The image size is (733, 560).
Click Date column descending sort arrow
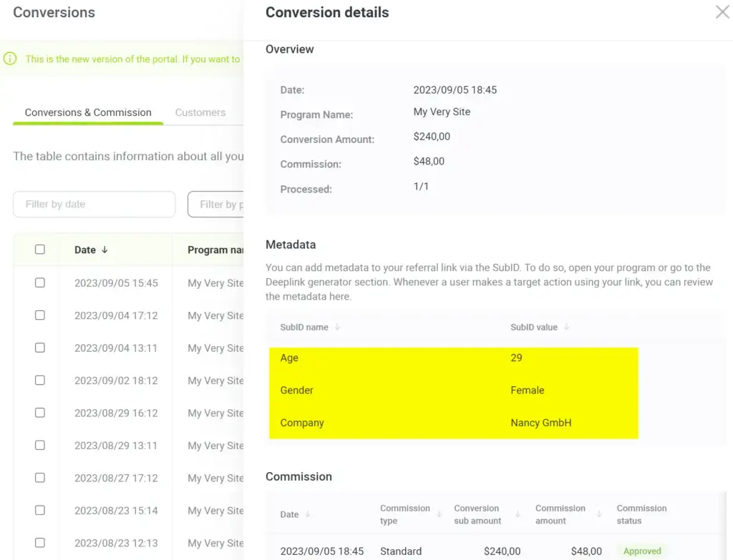(x=105, y=250)
